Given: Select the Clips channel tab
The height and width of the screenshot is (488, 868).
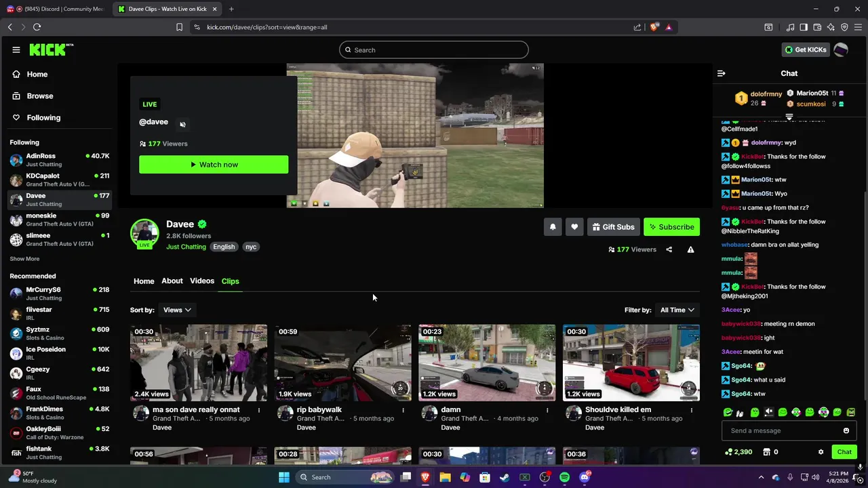Looking at the screenshot, I should coord(230,281).
